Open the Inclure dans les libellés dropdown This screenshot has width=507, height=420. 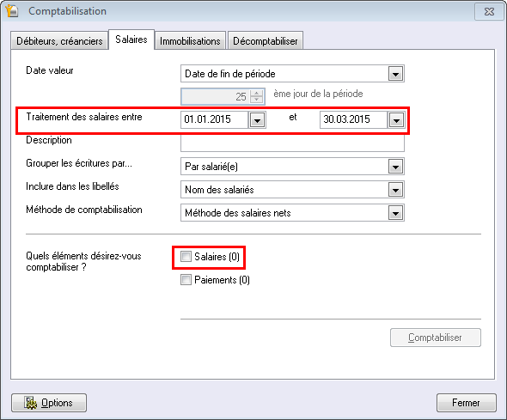pyautogui.click(x=395, y=190)
